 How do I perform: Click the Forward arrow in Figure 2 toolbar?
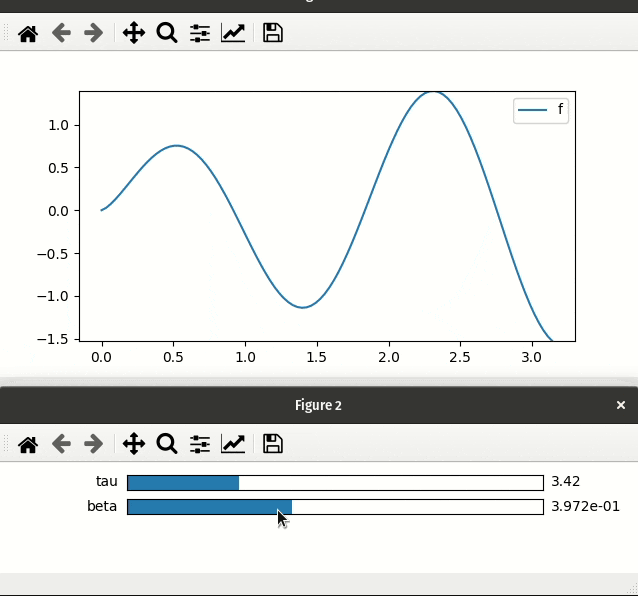coord(94,444)
